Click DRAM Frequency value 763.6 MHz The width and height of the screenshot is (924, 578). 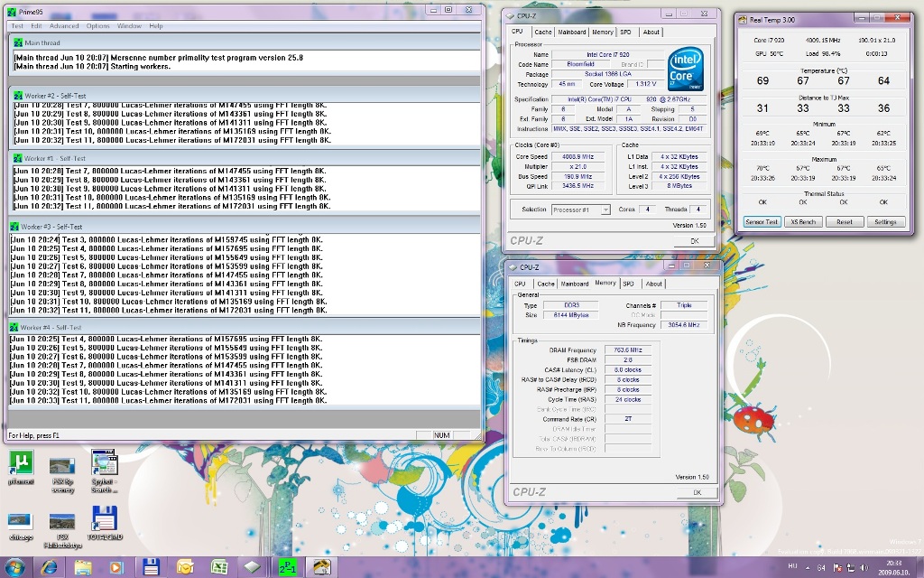[x=628, y=350]
